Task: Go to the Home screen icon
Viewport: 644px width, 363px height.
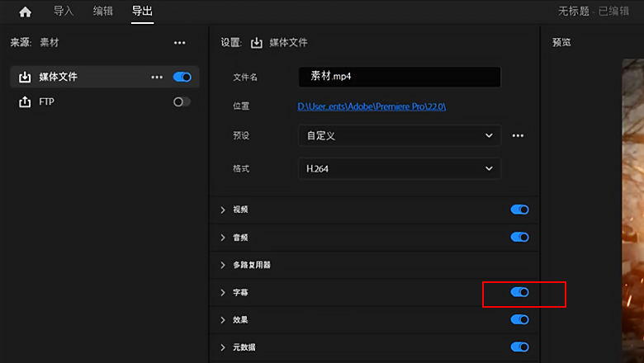Action: pyautogui.click(x=25, y=12)
